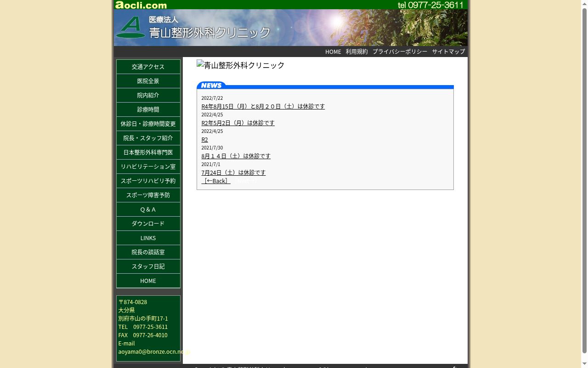Select 日本整形外科専門医 in the sidebar
This screenshot has height=368, width=588.
coord(148,152)
